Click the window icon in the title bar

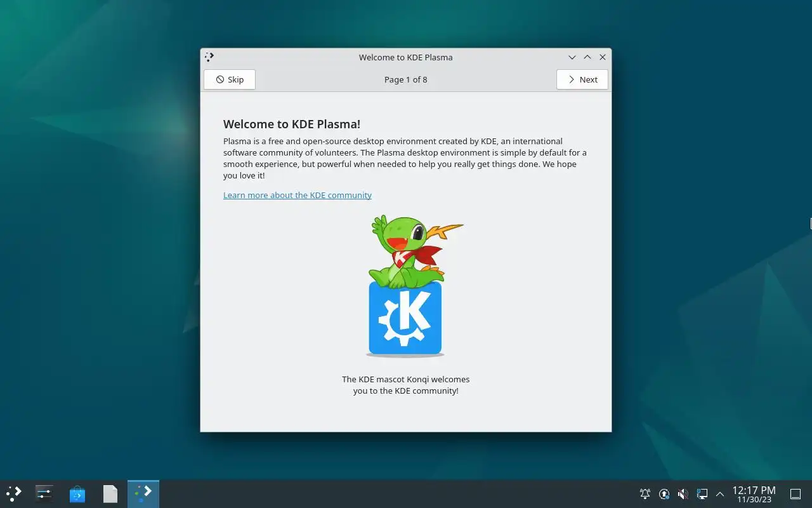209,57
